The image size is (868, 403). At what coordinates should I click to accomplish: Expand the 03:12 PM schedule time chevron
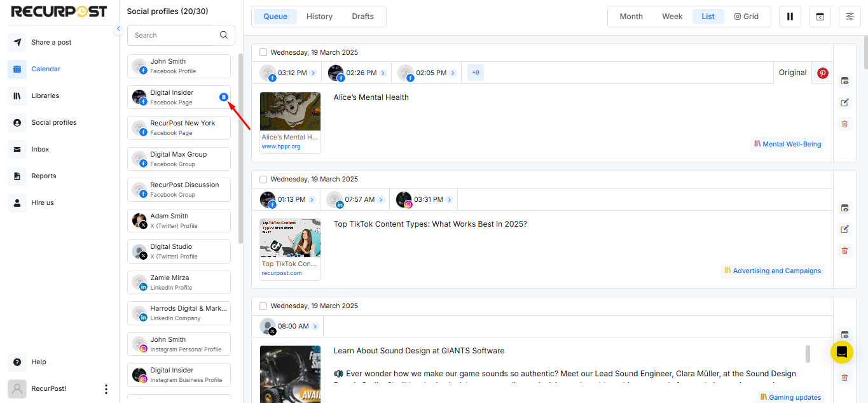(x=313, y=73)
